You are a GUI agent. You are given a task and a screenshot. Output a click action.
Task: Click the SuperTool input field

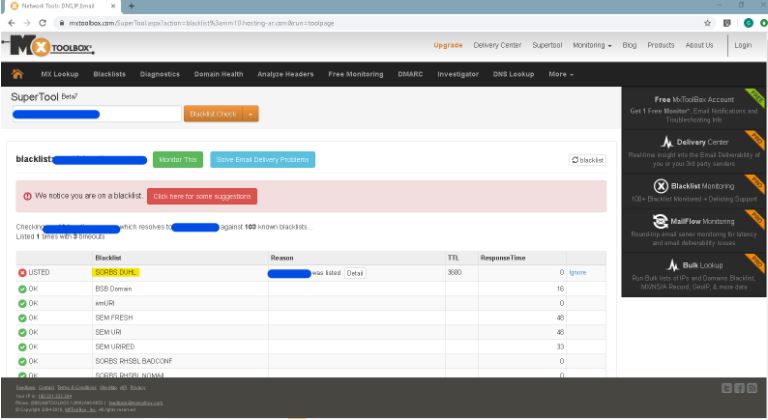pos(96,114)
